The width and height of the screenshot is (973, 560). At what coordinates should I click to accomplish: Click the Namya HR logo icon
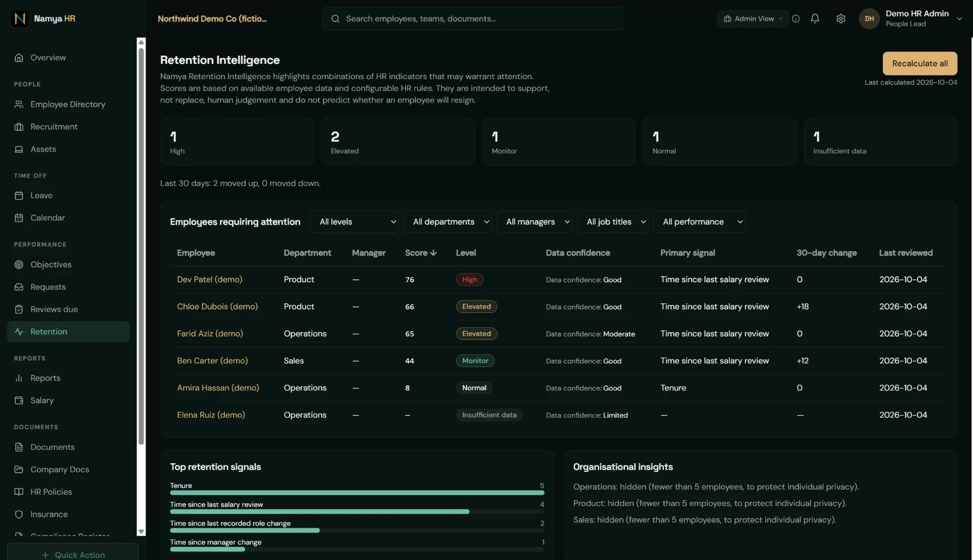[x=19, y=19]
